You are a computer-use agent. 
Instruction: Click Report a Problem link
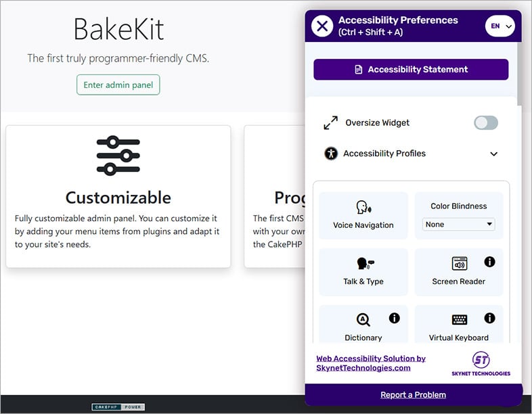[x=413, y=394]
